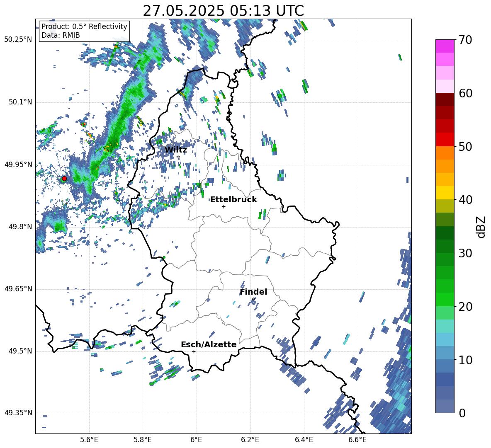Click the dBZ colorbar axis label

coord(481,227)
